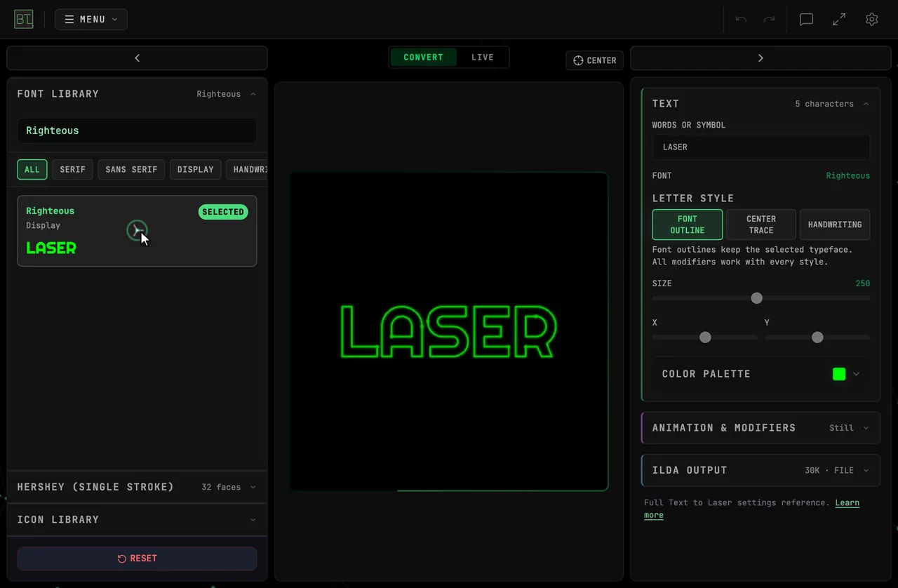The width and height of the screenshot is (898, 588).
Task: Expand the ANIMATION & MODIFIERS section
Action: tap(760, 428)
